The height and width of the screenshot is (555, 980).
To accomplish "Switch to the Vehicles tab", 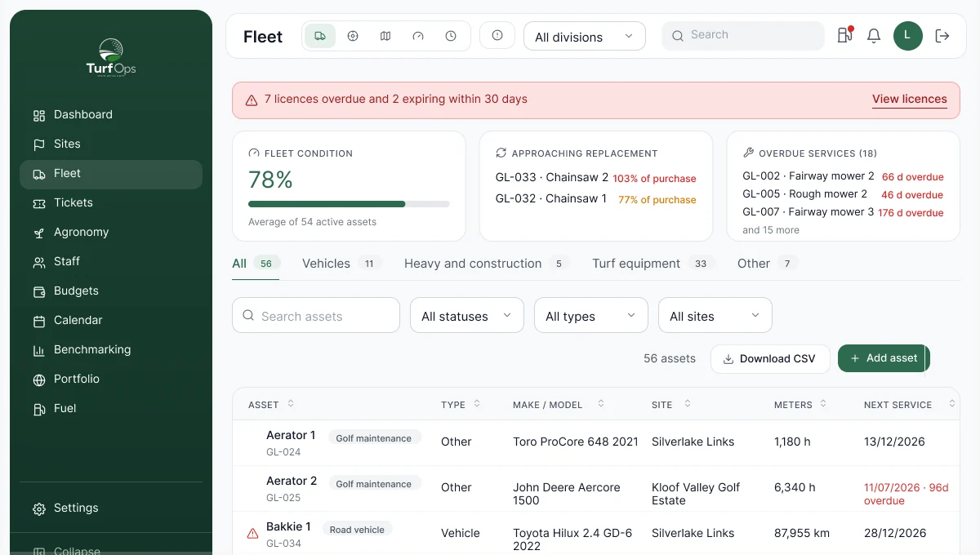I will 341,264.
